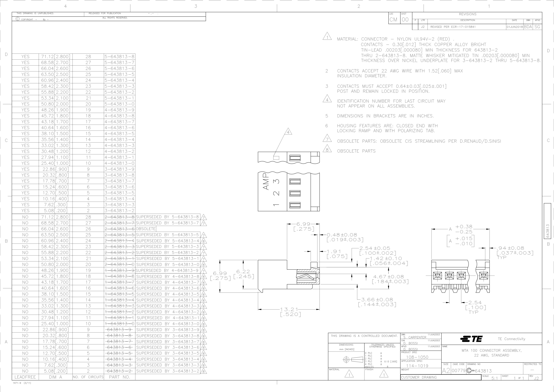Click the OBSOLETE cell for 2-643813-6
The width and height of the screenshot is (554, 392).
tap(146, 229)
